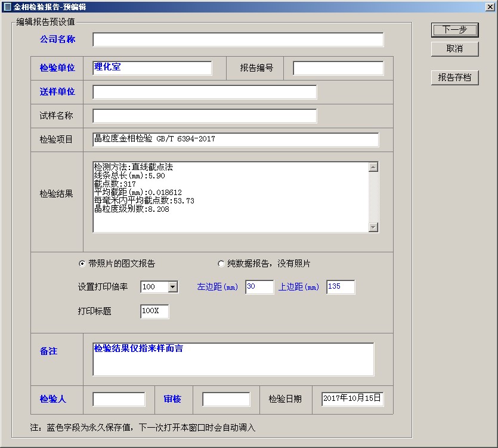Select the 送样单位 input field
This screenshot has width=498, height=448.
tap(205, 92)
